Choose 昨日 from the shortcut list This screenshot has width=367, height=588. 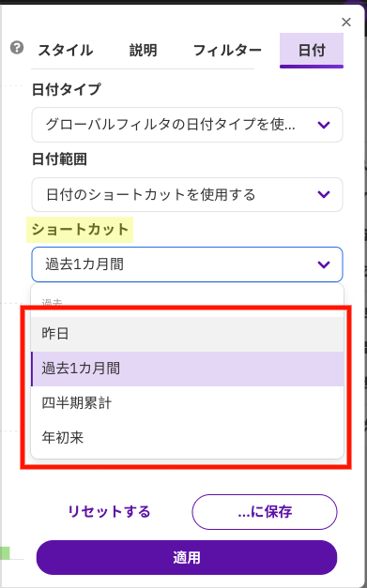click(187, 334)
